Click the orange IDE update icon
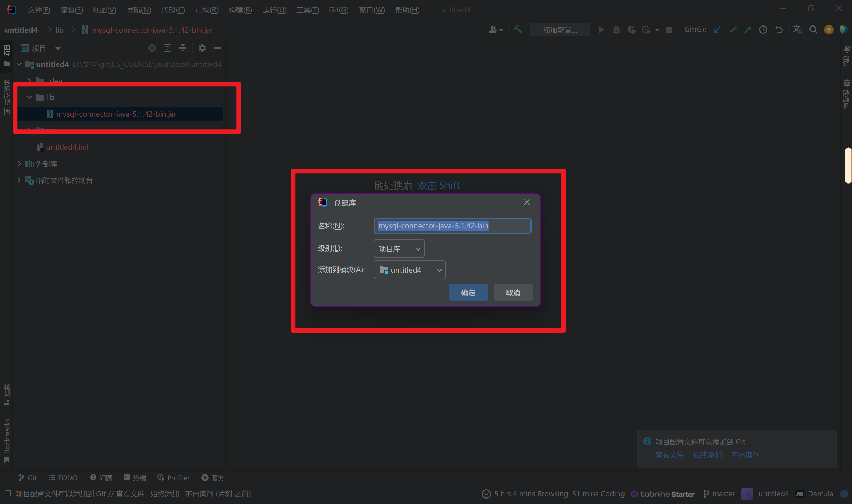Viewport: 852px width, 504px height. click(829, 30)
